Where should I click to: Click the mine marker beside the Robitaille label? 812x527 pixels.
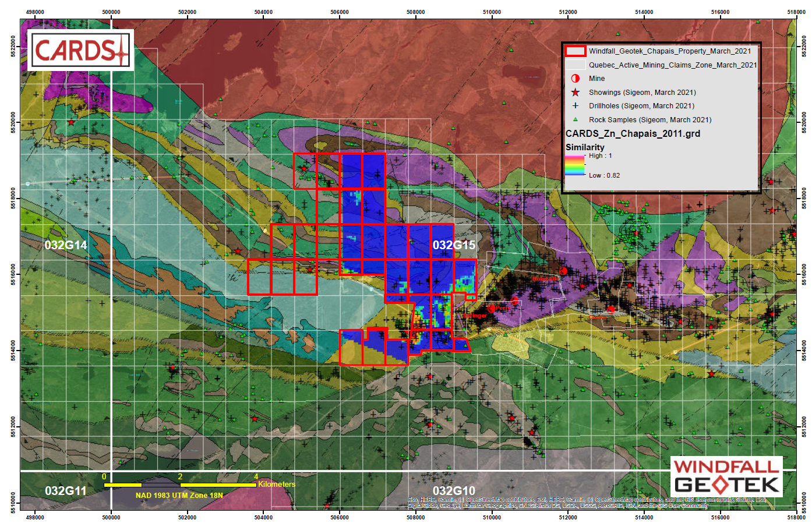click(563, 271)
